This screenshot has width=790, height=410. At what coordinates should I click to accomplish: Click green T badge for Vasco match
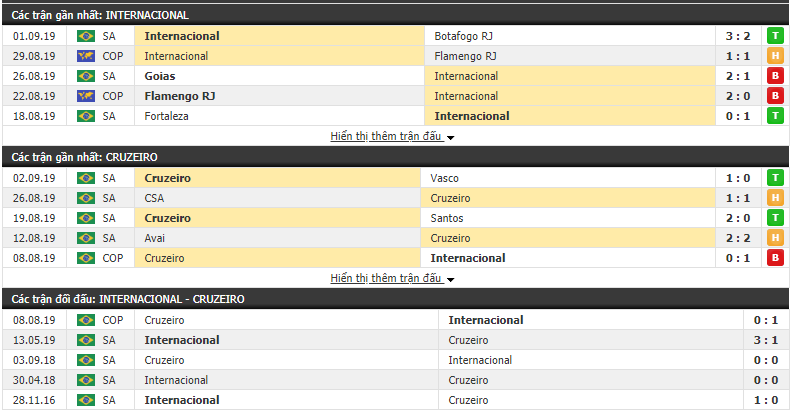tap(775, 178)
